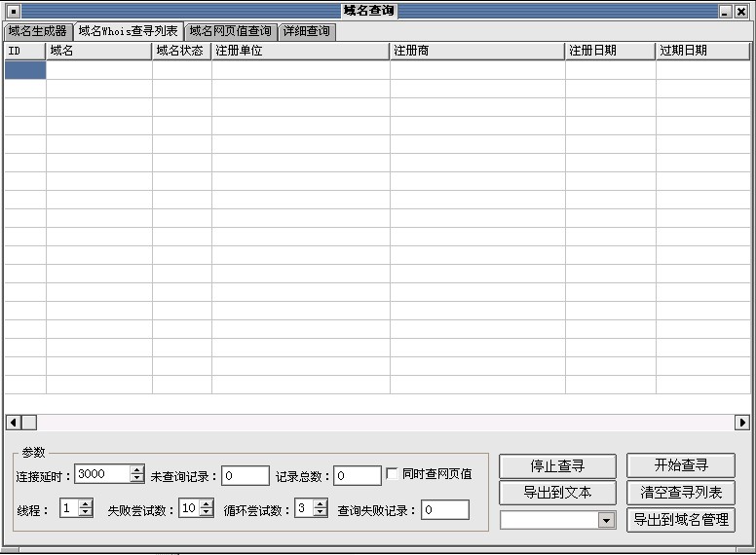Viewport: 756px width, 555px height.
Task: Open the dropdown below 导出到文本
Action: (607, 521)
